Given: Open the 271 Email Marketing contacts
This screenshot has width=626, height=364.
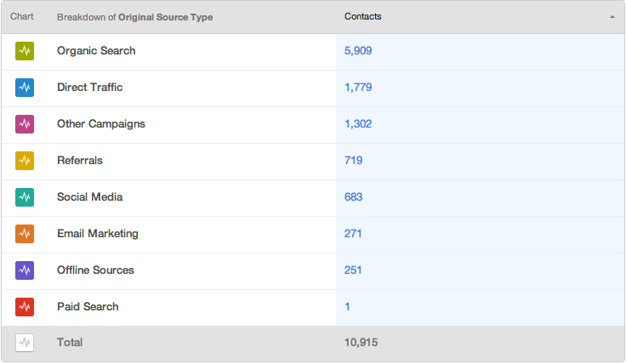Looking at the screenshot, I should pyautogui.click(x=353, y=234).
